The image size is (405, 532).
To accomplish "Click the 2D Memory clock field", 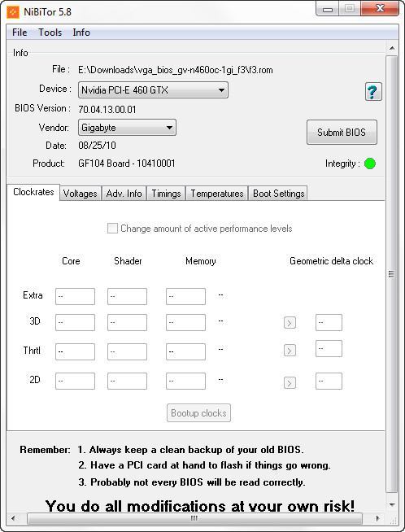I will 185,381.
